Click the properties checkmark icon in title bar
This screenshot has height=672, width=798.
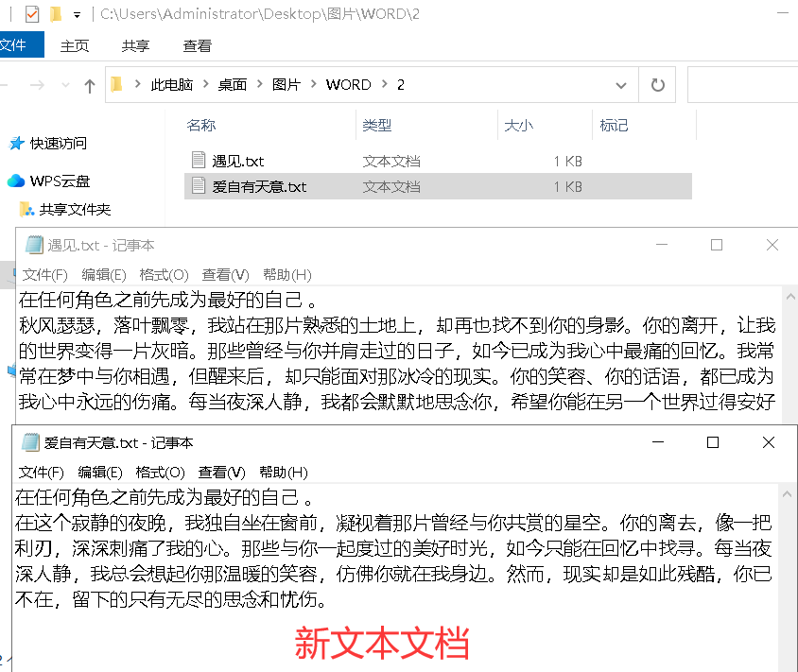[31, 14]
